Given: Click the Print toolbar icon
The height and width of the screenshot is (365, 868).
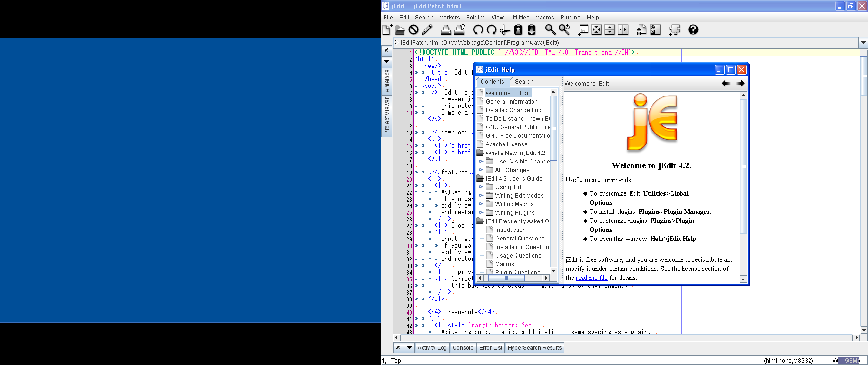Looking at the screenshot, I should coord(446,29).
